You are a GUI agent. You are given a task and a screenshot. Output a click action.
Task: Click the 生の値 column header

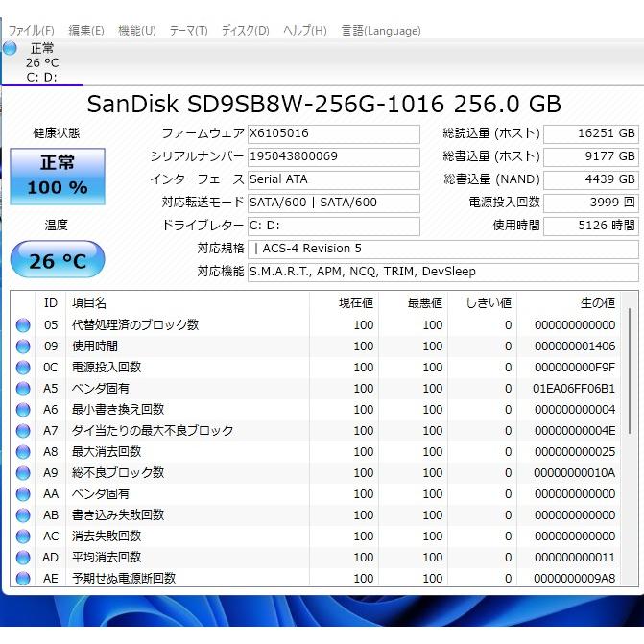pos(569,303)
